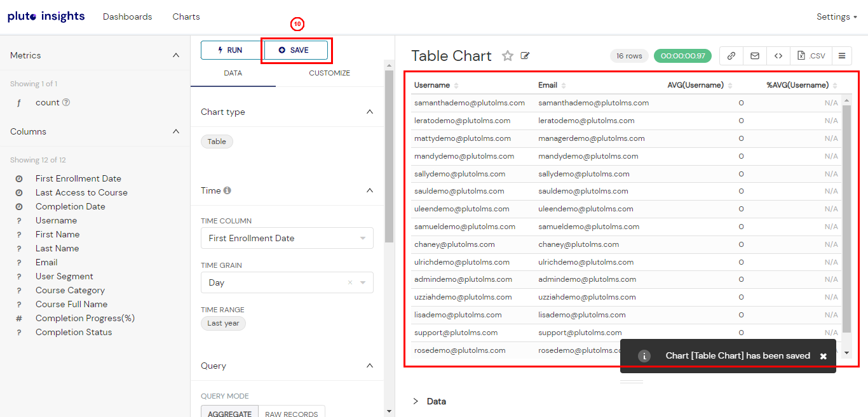
Task: Click the 16 rows badge
Action: 629,56
